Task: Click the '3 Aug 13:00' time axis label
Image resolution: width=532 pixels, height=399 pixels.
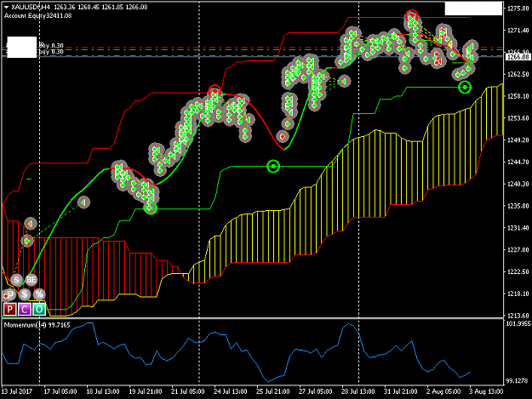Action: coord(486,391)
